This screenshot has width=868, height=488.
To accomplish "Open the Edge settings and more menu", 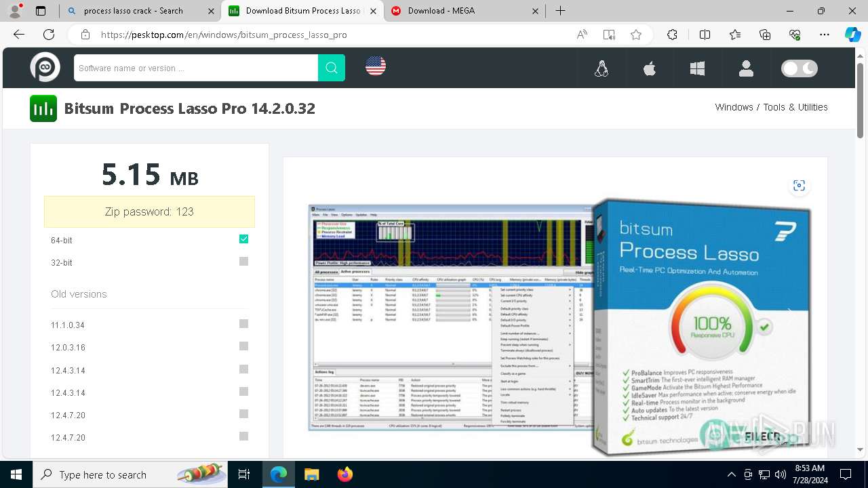I will [x=825, y=35].
